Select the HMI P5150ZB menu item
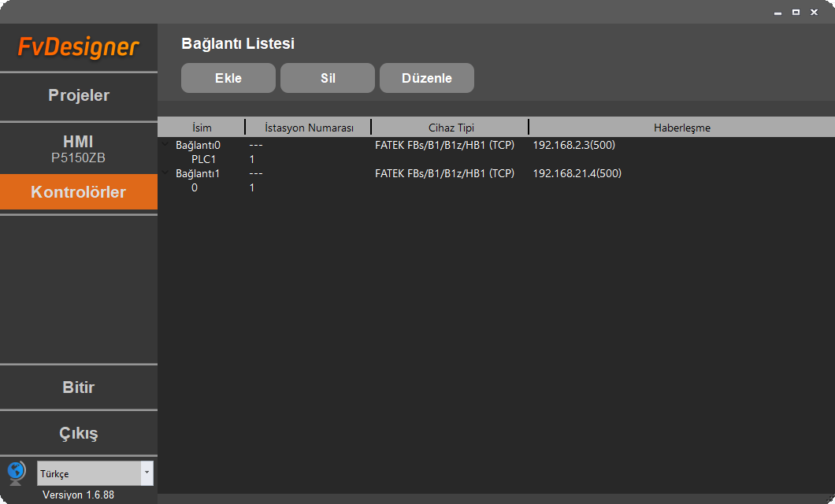This screenshot has width=835, height=504. point(79,149)
